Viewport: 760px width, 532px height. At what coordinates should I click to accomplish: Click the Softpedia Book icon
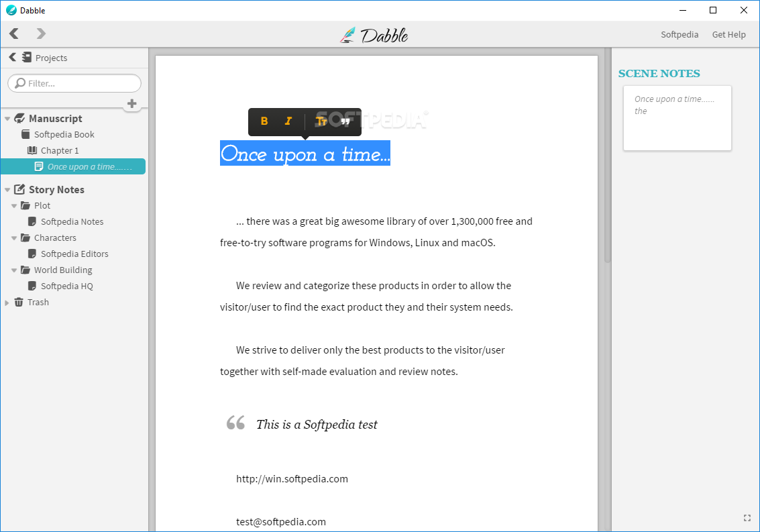click(x=25, y=134)
